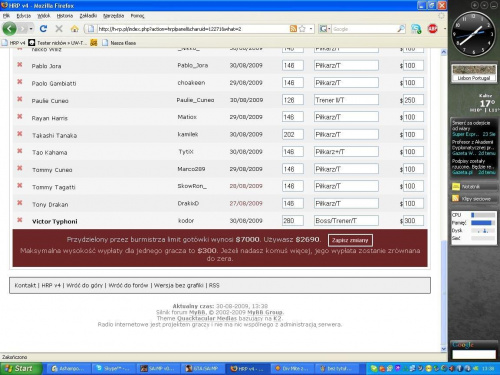Open the back/forward history dropdown arrow
Viewport: 500px width, 375px height.
31,29
